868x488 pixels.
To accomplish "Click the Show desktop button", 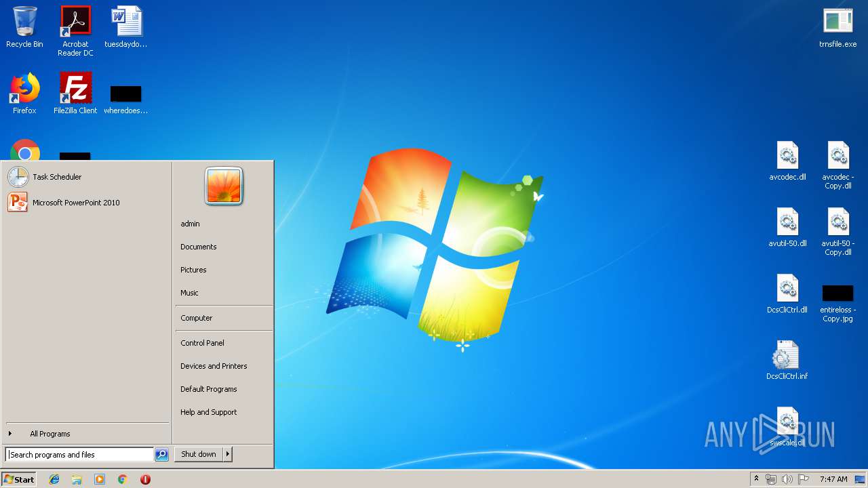I will tap(861, 479).
